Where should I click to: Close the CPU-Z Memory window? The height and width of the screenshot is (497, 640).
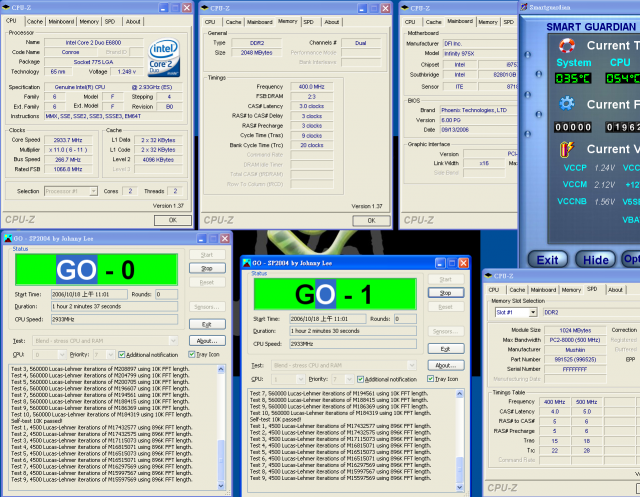(x=385, y=8)
